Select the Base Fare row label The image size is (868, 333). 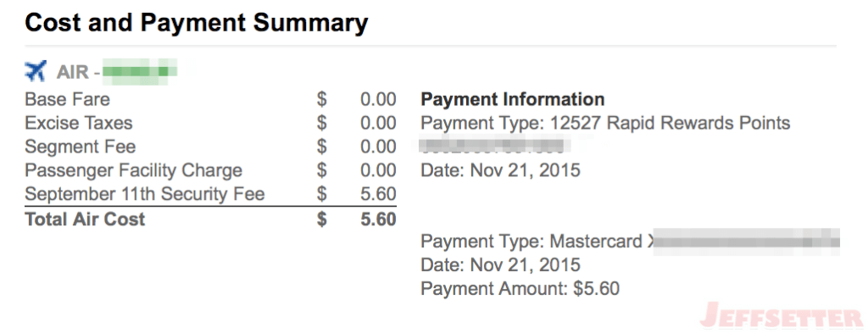coord(68,100)
